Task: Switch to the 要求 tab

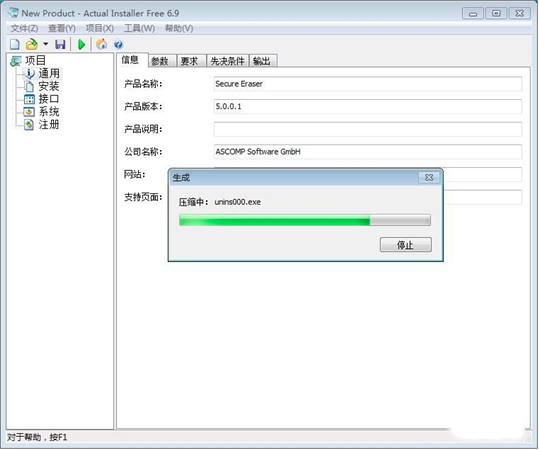Action: click(191, 61)
